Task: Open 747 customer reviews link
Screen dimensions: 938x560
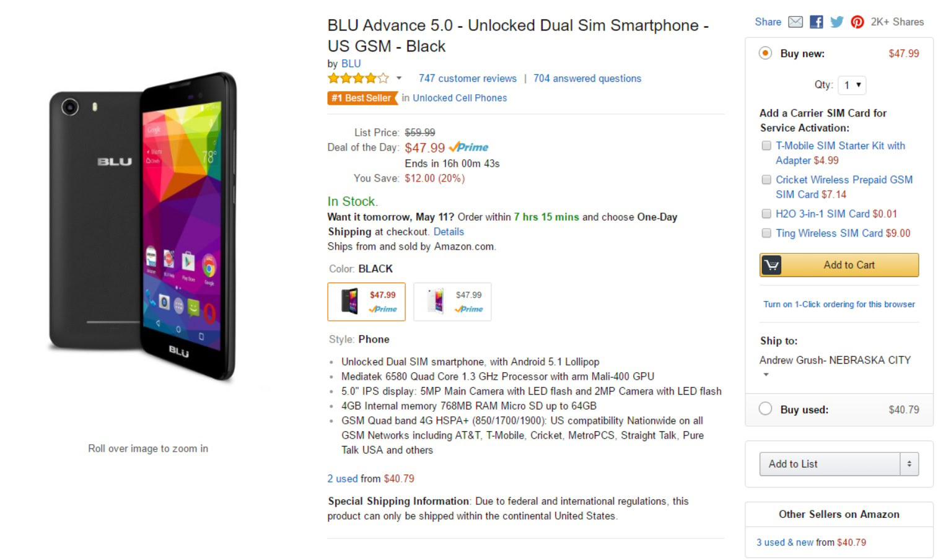Action: pyautogui.click(x=467, y=79)
